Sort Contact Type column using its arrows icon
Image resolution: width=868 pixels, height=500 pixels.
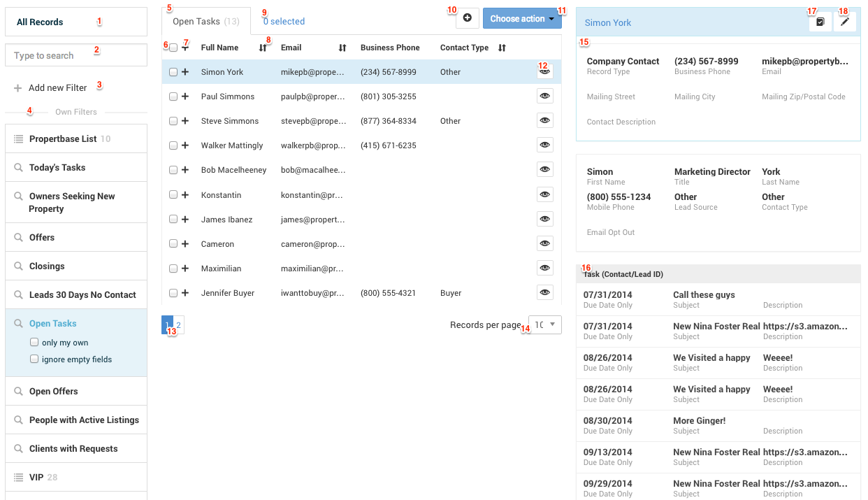501,47
